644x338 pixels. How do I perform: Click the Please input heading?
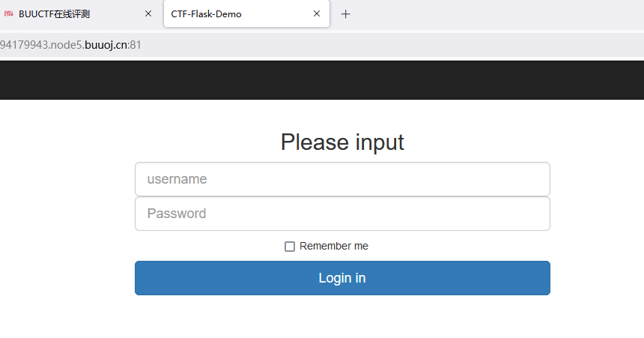342,142
